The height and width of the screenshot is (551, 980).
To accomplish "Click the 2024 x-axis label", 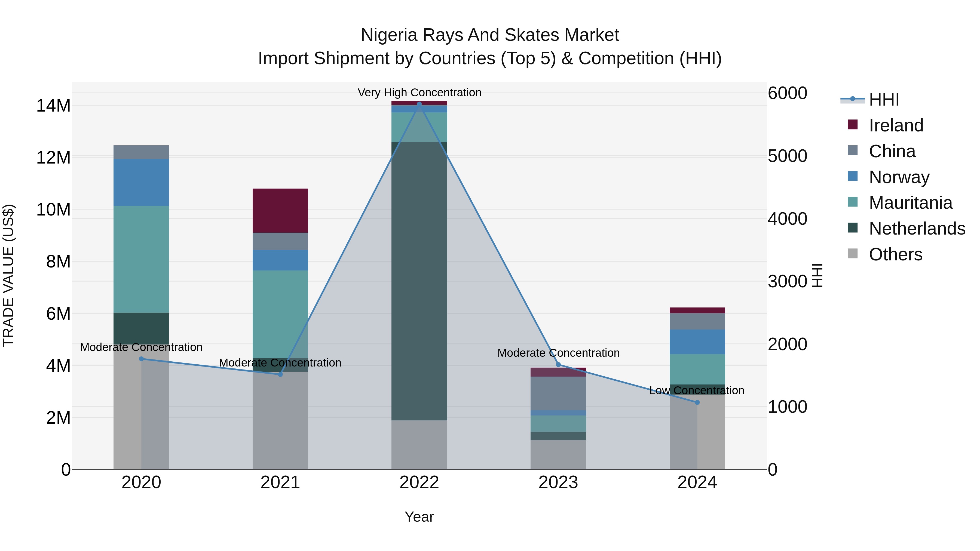I will point(697,482).
